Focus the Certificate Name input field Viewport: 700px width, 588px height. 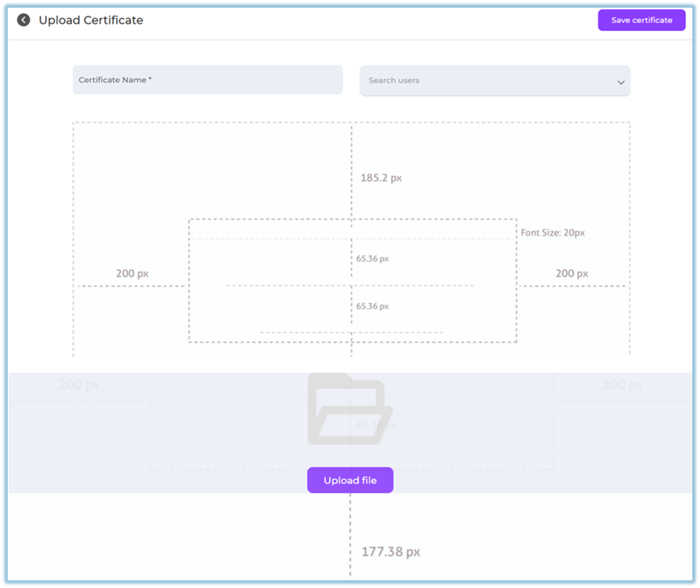[x=208, y=80]
